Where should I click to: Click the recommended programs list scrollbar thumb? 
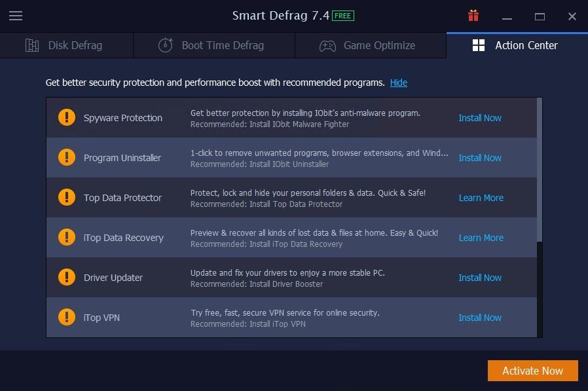[x=540, y=170]
